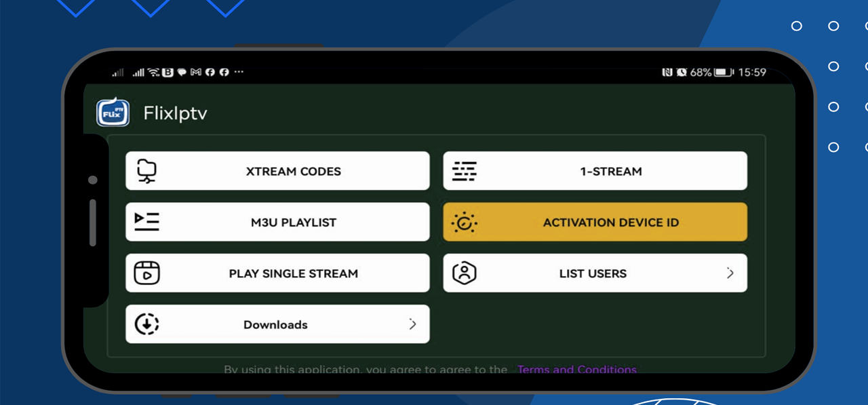
Task: Tap the NFC status bar icon
Action: point(667,73)
